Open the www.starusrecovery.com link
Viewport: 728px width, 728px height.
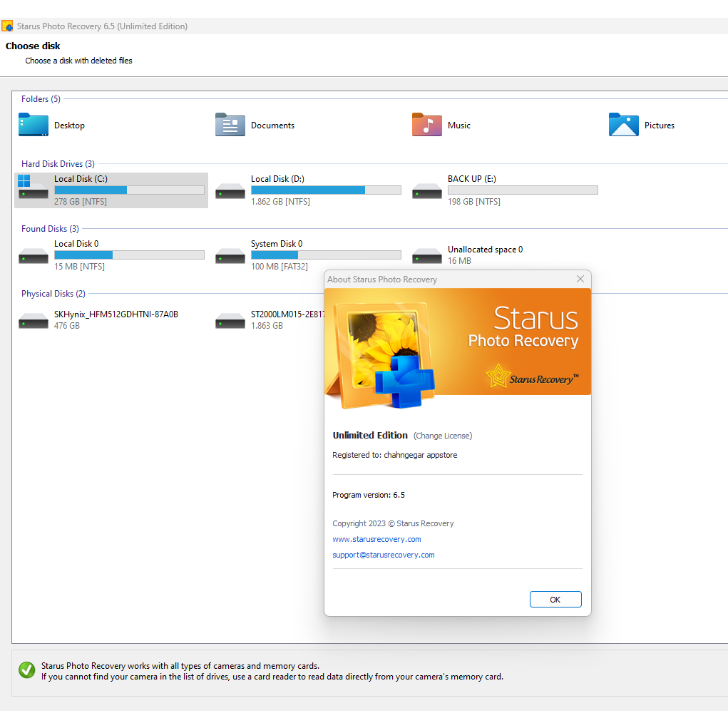point(376,539)
